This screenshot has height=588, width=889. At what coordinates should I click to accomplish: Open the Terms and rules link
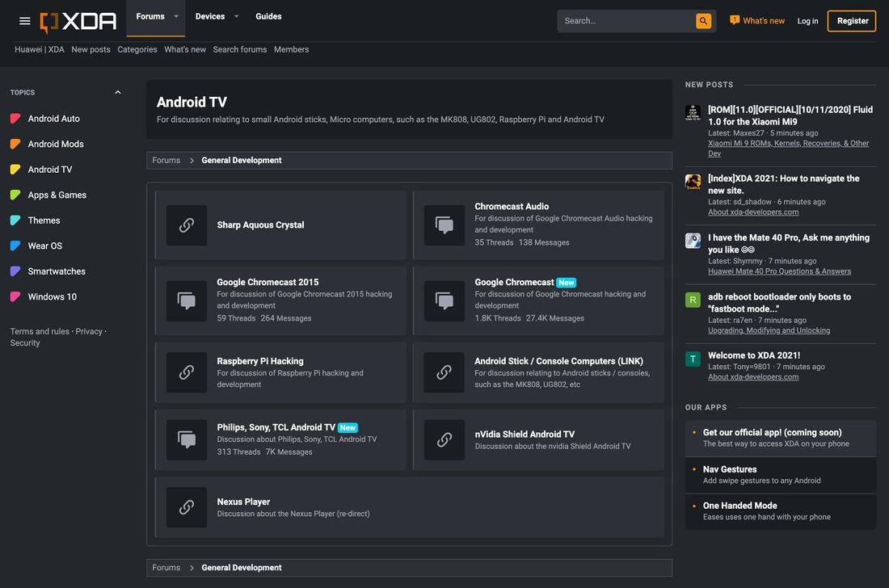[x=37, y=331]
